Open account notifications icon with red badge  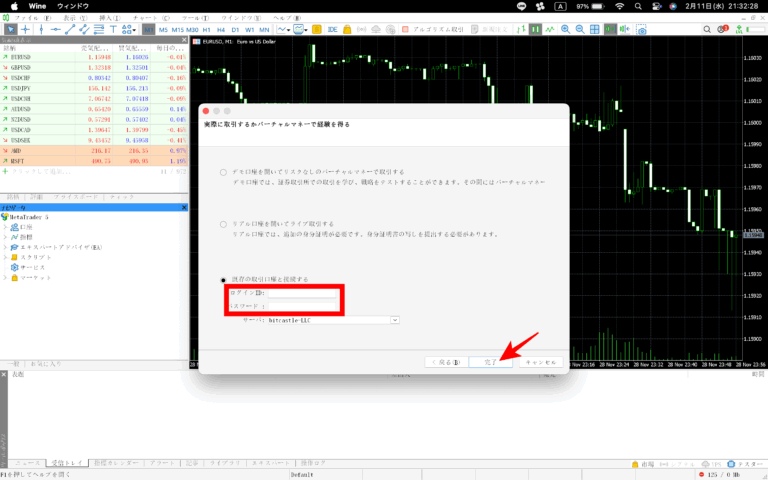(x=721, y=29)
